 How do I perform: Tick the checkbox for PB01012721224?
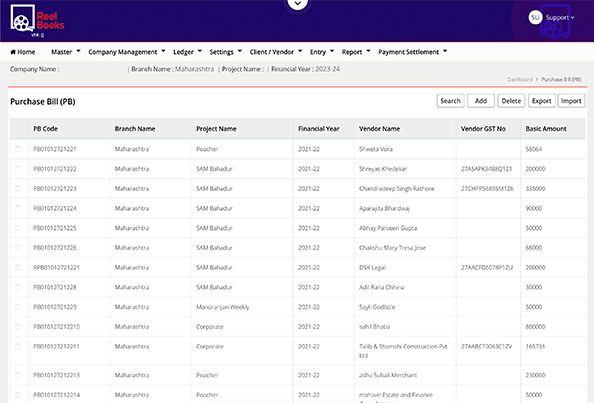pyautogui.click(x=17, y=208)
